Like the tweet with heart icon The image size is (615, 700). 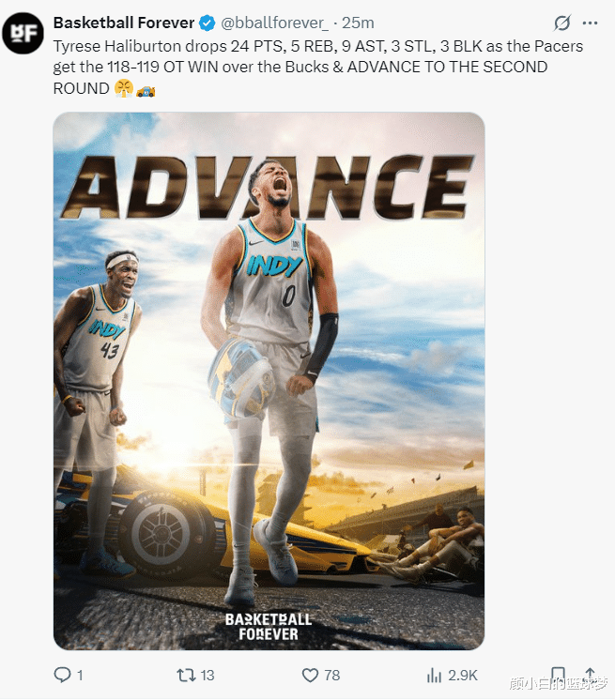[310, 675]
